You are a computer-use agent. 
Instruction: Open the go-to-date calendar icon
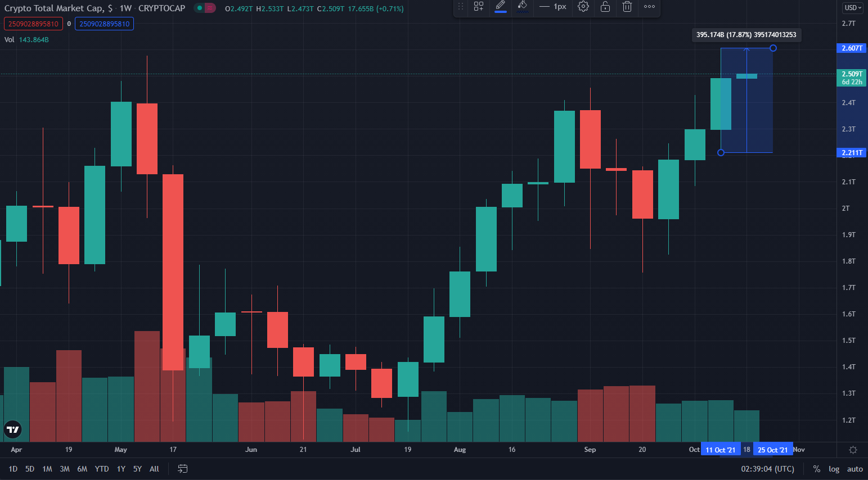[183, 469]
